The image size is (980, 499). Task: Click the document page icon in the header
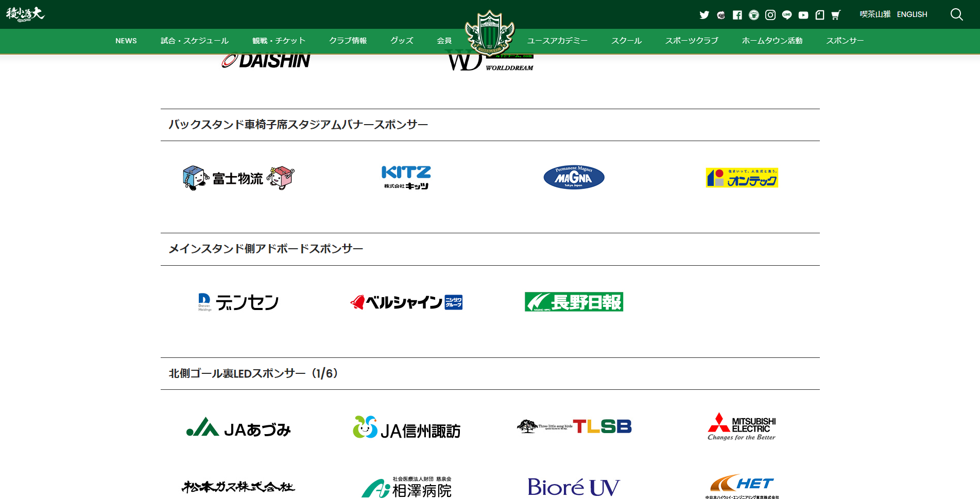click(820, 15)
